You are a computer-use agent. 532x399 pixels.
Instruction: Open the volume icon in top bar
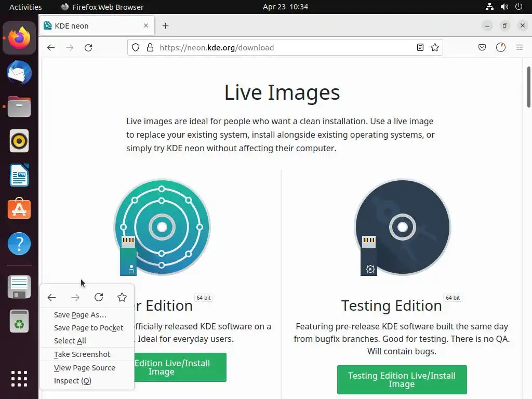tap(504, 7)
